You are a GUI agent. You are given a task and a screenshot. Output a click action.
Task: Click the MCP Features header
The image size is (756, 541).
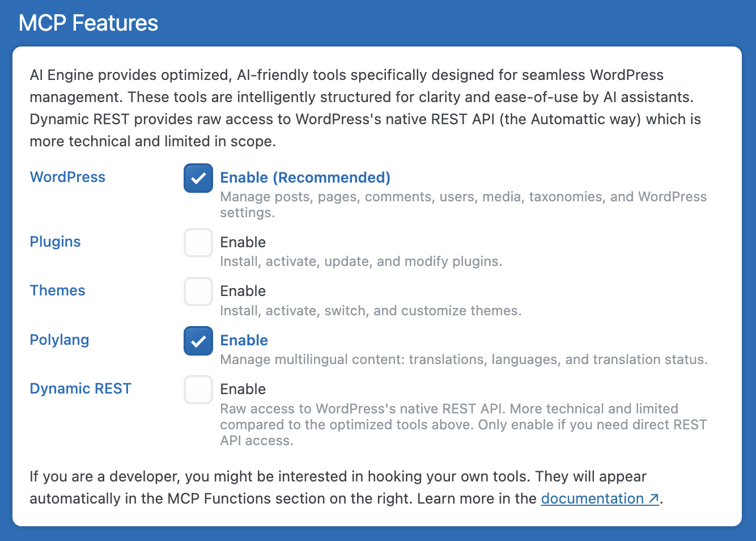[x=88, y=23]
